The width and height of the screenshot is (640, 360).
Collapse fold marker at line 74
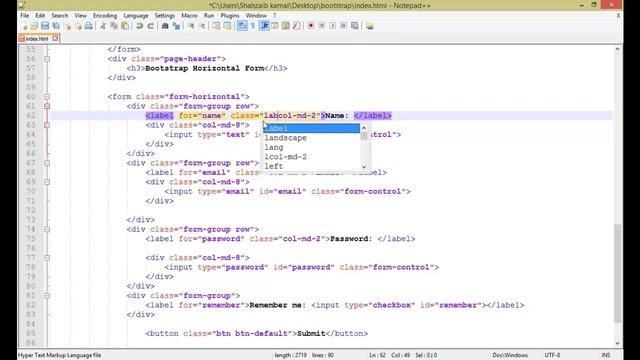[x=47, y=229]
